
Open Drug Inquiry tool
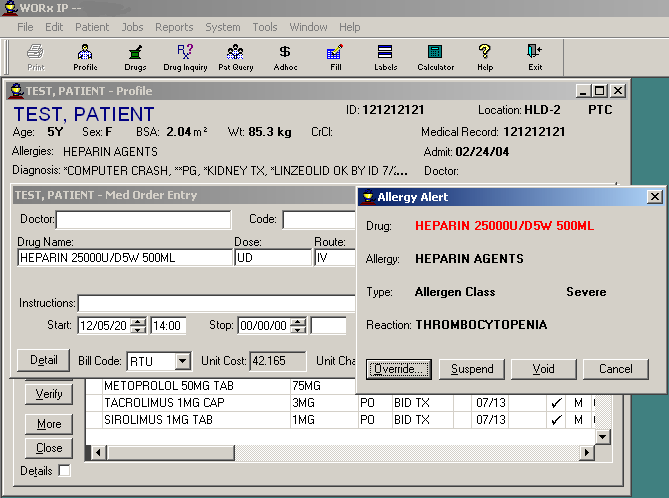(x=185, y=57)
